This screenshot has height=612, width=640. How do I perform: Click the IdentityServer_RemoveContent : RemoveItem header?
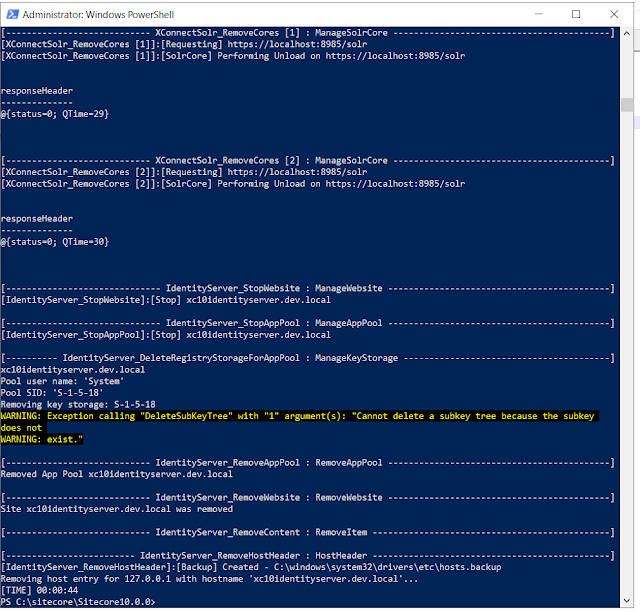coord(308,532)
